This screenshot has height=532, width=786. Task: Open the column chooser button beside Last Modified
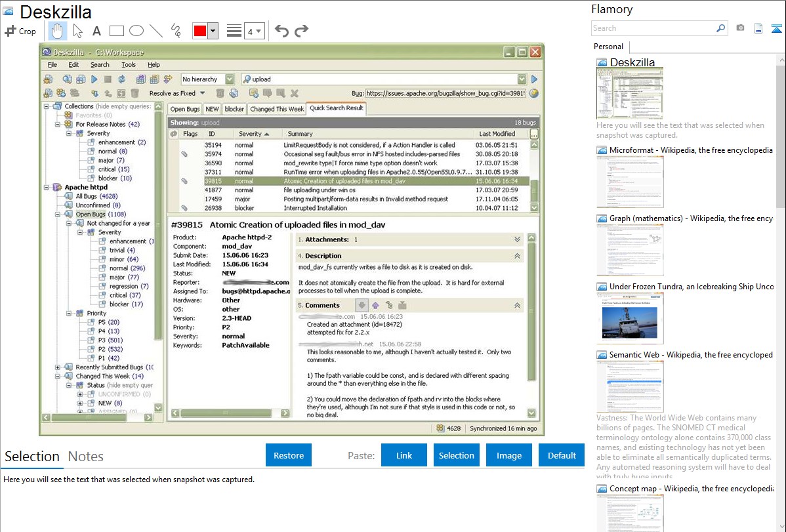pyautogui.click(x=534, y=134)
